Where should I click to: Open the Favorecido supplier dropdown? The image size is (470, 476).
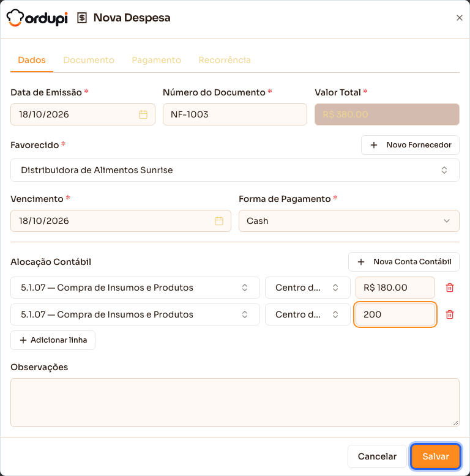pos(235,170)
